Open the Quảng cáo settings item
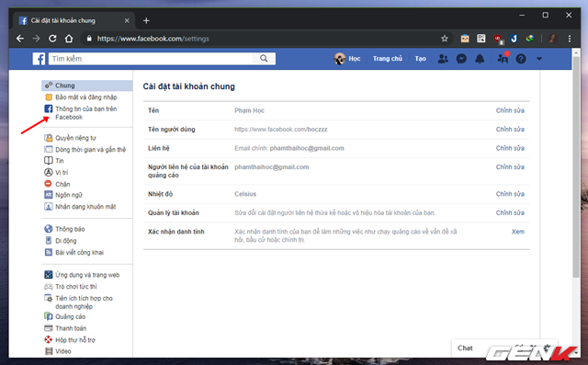588x365 pixels. tap(70, 317)
